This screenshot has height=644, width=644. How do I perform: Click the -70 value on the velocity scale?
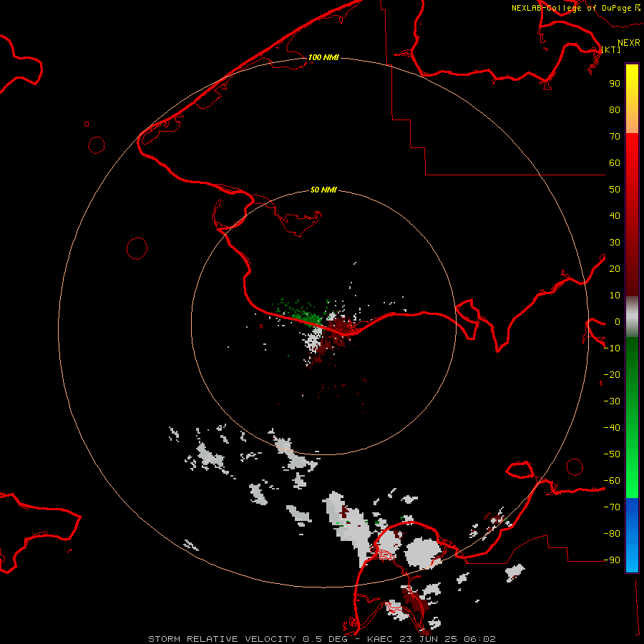point(612,507)
